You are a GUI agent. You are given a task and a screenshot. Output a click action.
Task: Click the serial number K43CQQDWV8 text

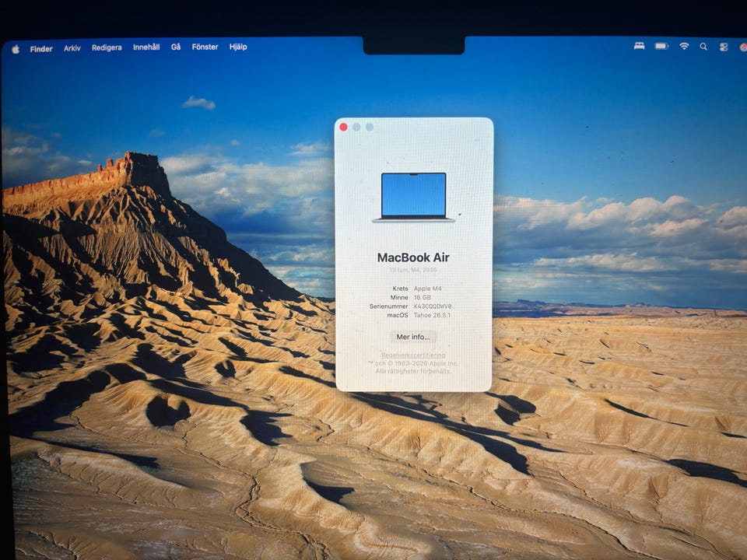coord(433,306)
